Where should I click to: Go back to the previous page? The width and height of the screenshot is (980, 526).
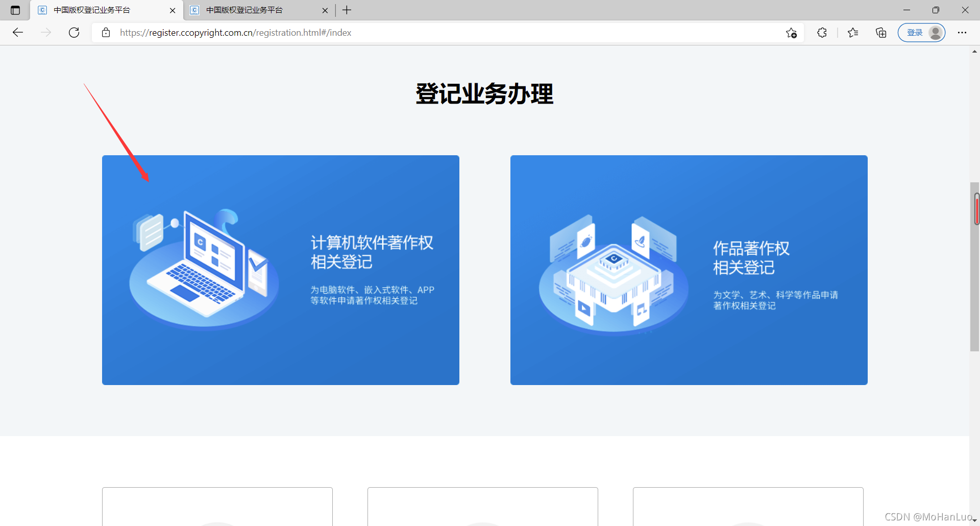(x=18, y=33)
